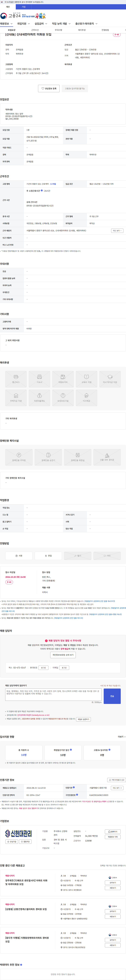
Task: Expand the 출산휴가·육아휴직 menu
Action: 86,24
